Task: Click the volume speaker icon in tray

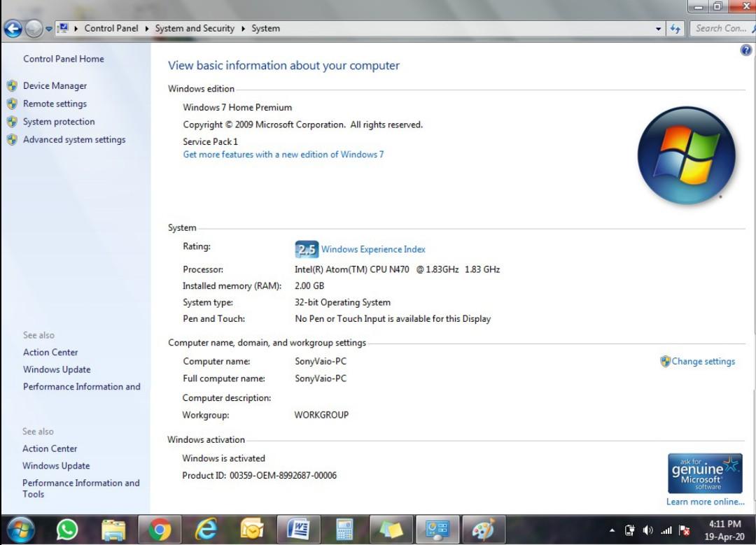Action: pyautogui.click(x=647, y=530)
